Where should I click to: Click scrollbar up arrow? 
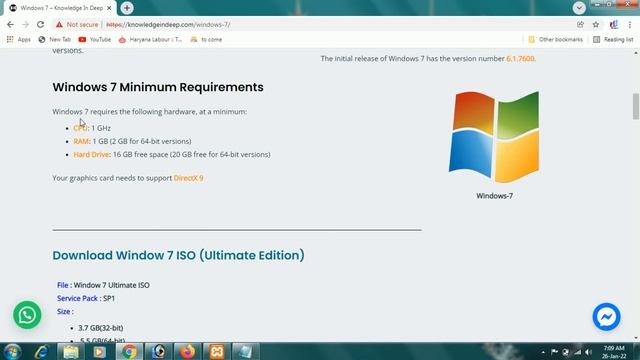click(636, 53)
